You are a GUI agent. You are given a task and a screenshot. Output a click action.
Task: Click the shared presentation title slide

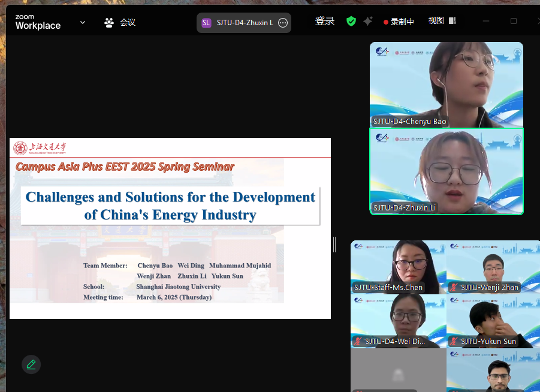coord(170,228)
